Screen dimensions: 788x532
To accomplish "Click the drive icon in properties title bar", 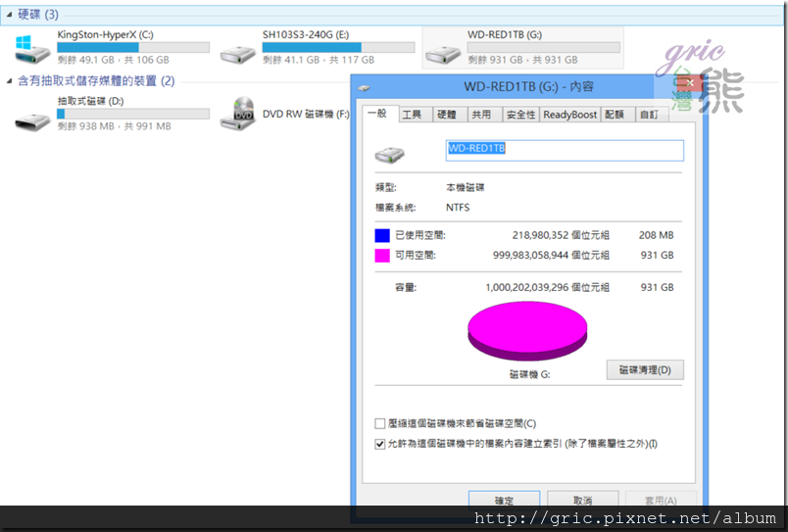I will click(365, 88).
